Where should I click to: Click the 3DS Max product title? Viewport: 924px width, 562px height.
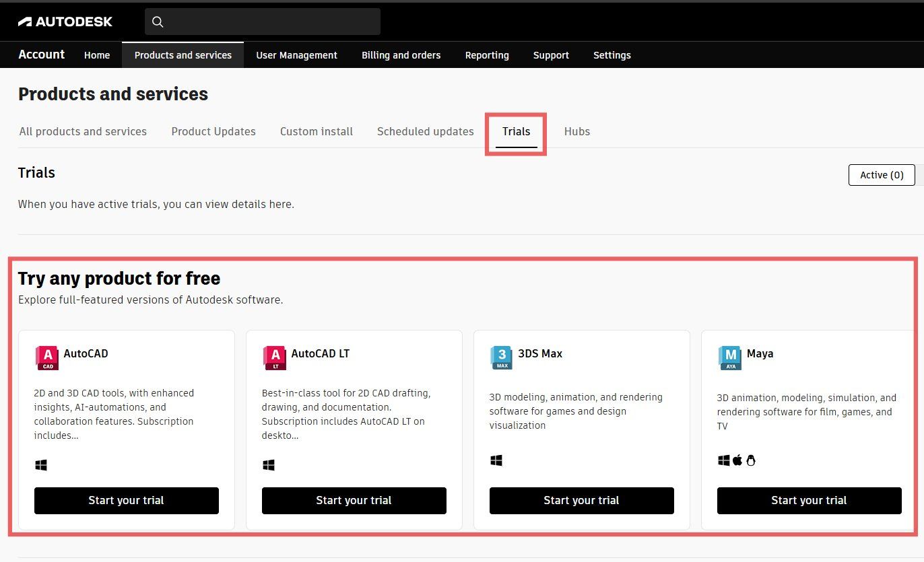(540, 353)
